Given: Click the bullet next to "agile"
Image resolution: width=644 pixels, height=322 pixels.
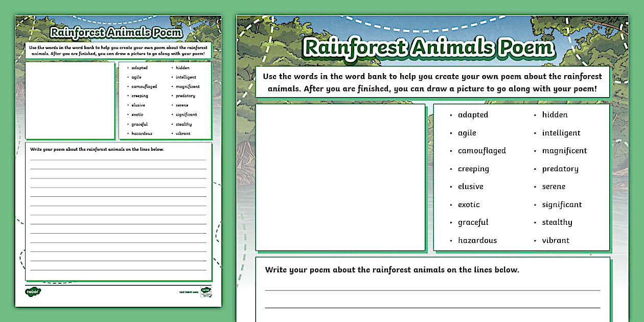Looking at the screenshot, I should tap(451, 132).
